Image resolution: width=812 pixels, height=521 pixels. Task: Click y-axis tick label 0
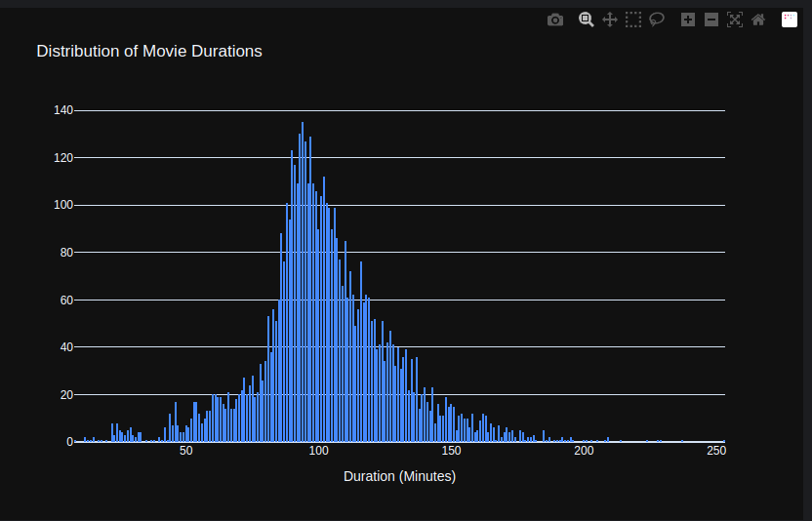tap(70, 442)
